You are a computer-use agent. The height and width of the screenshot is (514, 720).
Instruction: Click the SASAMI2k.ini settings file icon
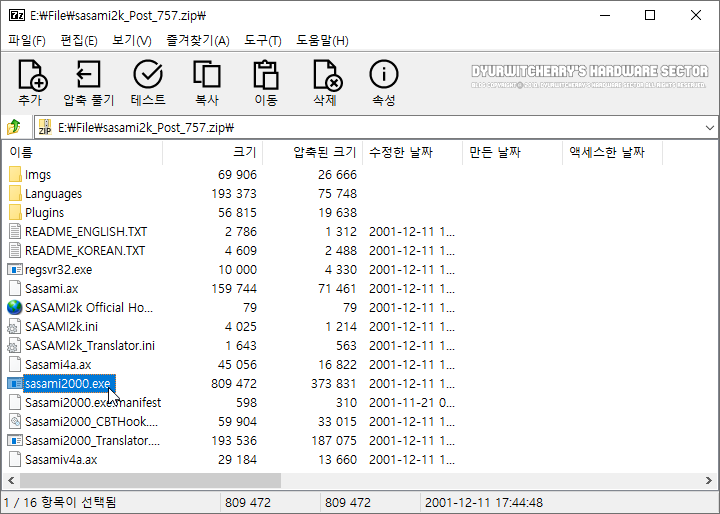tap(15, 327)
